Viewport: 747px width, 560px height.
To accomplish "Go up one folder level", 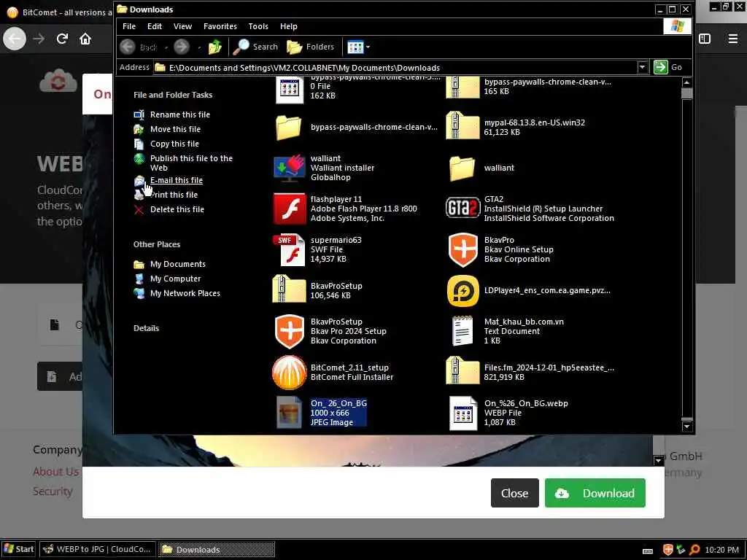I will click(x=215, y=47).
